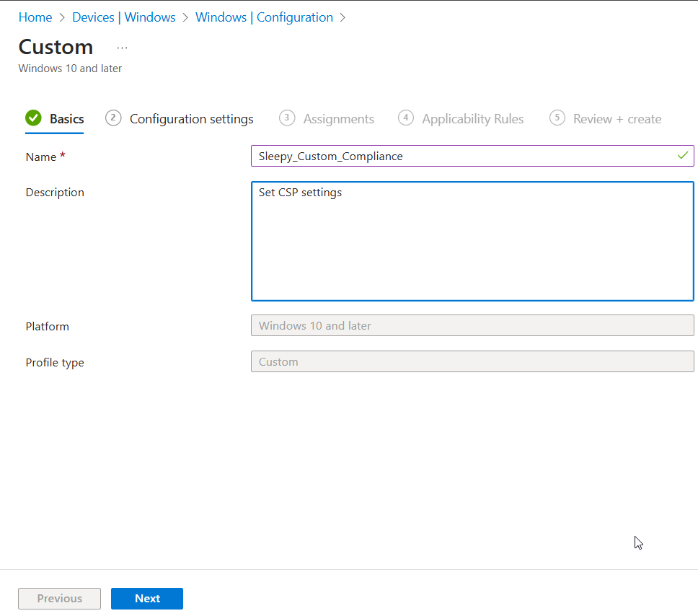
Task: Click the green validation checkmark in Name field
Action: [x=682, y=155]
